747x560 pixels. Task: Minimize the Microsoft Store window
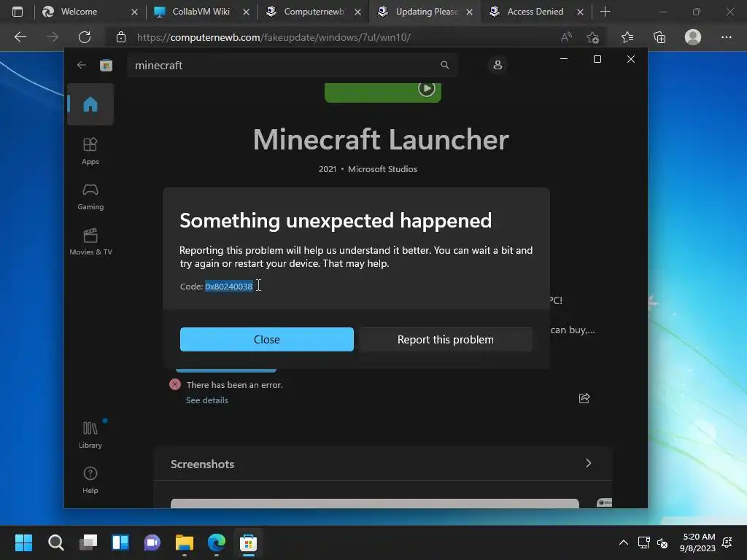coord(564,59)
